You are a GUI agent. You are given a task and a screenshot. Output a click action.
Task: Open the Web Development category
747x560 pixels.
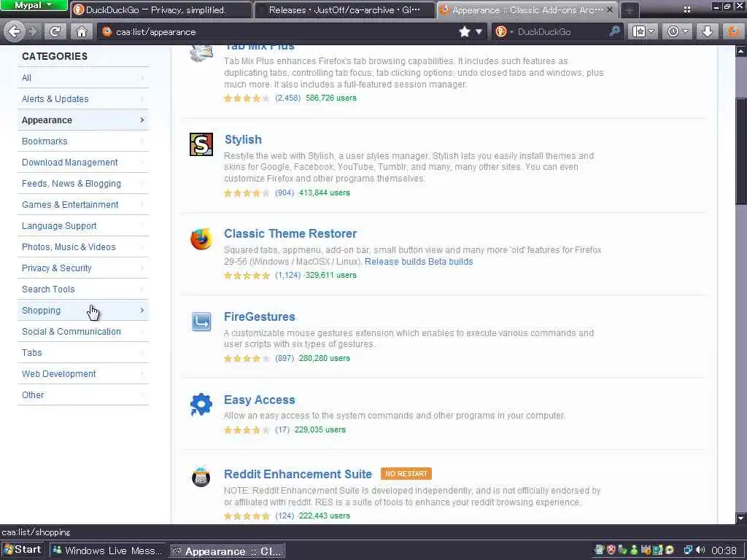[83, 374]
